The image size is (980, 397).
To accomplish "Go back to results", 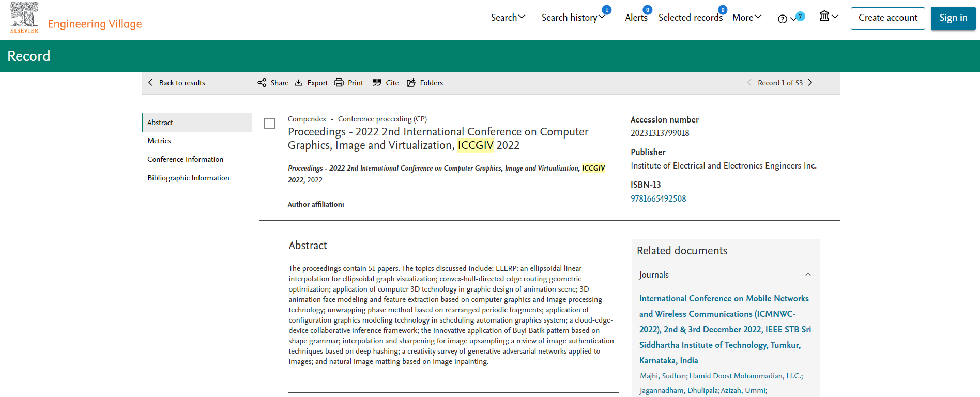I will [x=177, y=83].
